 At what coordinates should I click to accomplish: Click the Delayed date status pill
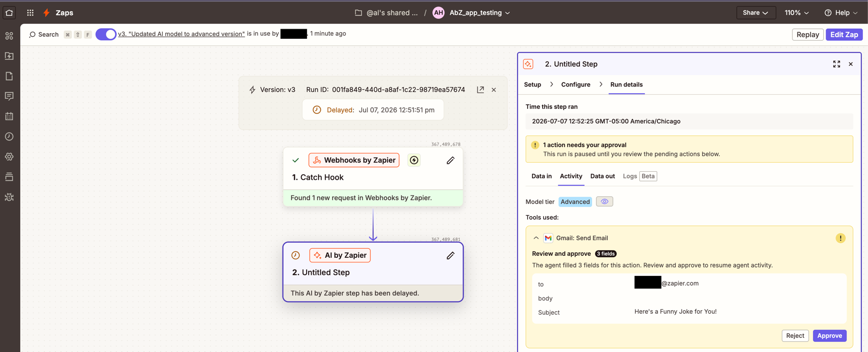(x=373, y=110)
